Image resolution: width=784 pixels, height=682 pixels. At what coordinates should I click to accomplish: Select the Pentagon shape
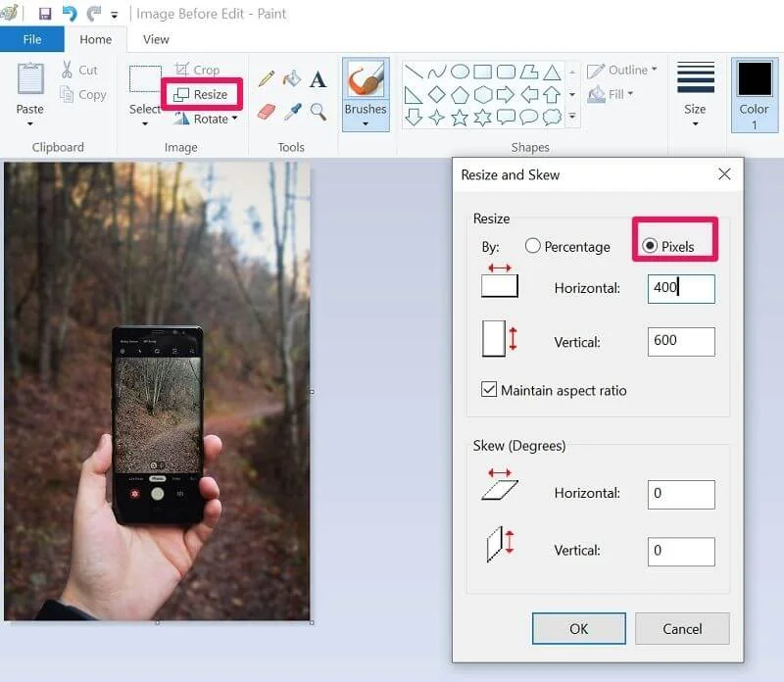tap(460, 94)
